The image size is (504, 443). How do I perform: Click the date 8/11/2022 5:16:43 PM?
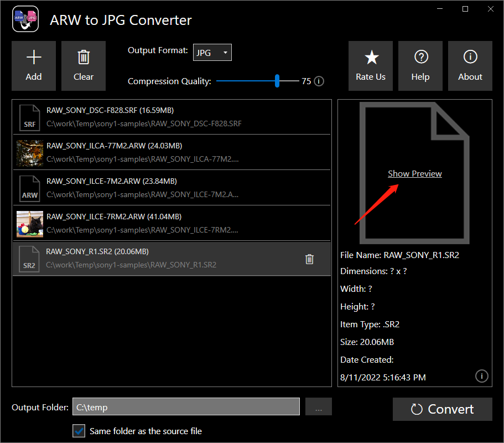pyautogui.click(x=383, y=377)
